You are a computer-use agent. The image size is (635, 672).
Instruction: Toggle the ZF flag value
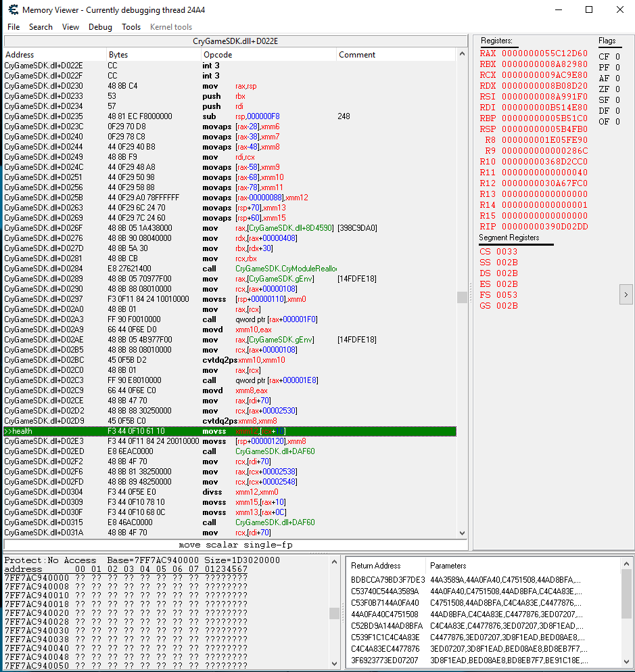(617, 89)
